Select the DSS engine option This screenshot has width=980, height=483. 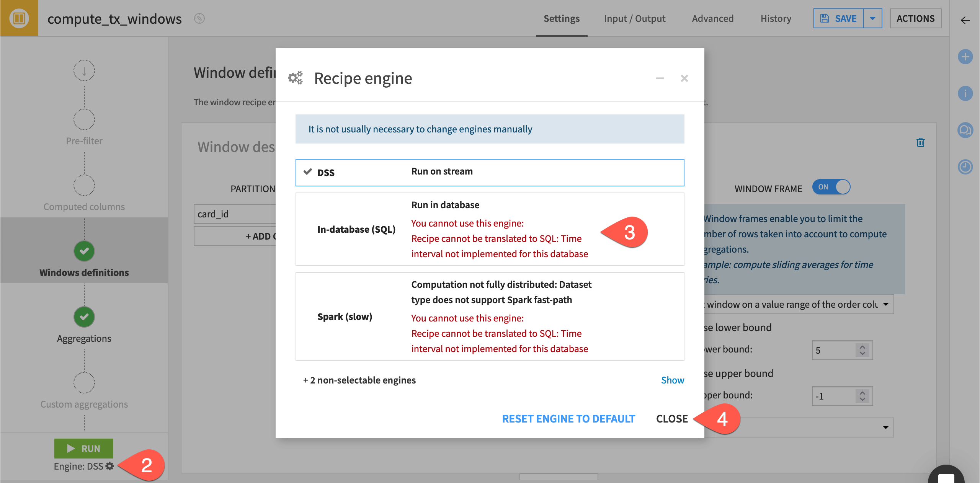[x=490, y=173]
